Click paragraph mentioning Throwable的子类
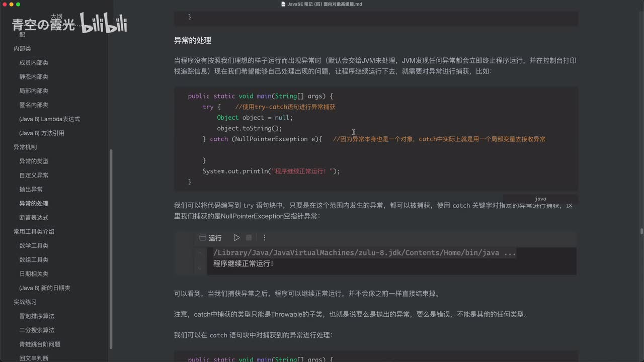Viewport: 644px width, 362px height. click(x=351, y=314)
